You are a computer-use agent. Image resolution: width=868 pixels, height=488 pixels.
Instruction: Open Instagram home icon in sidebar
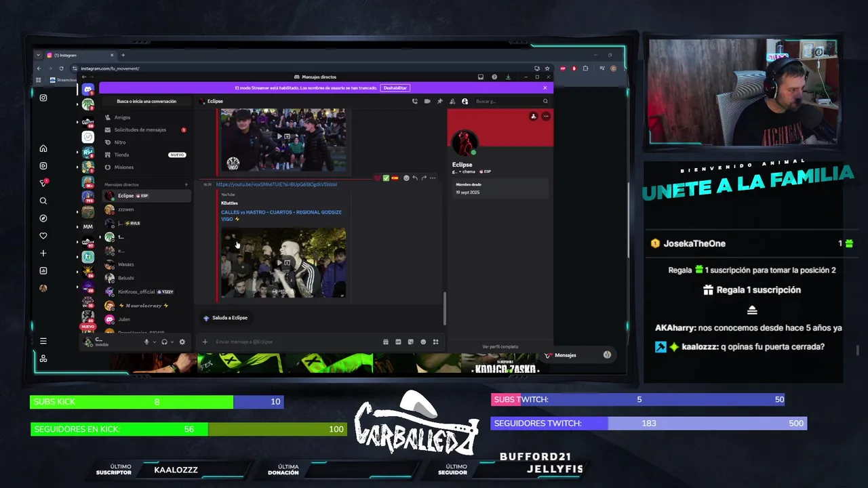click(x=43, y=148)
